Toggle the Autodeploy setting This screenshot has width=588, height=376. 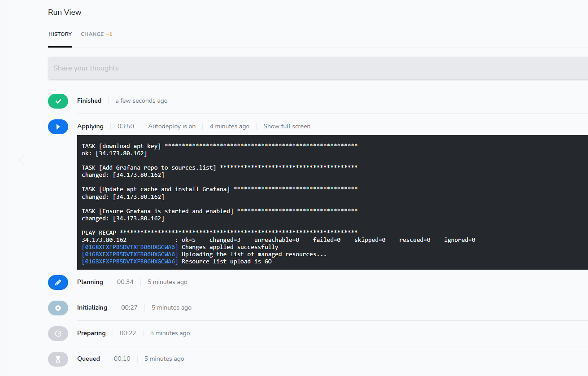[172, 126]
